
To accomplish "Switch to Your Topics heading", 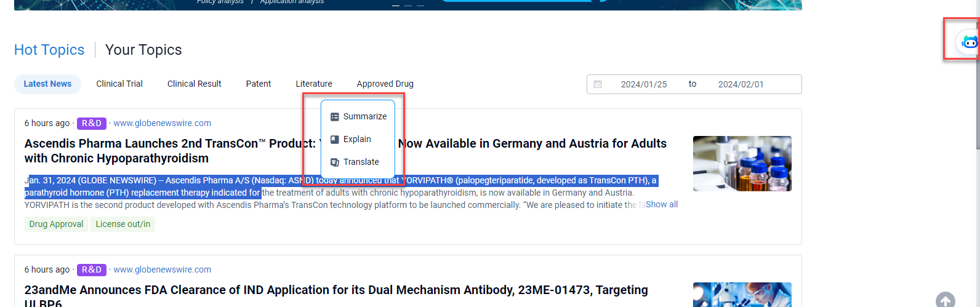I will [x=143, y=50].
